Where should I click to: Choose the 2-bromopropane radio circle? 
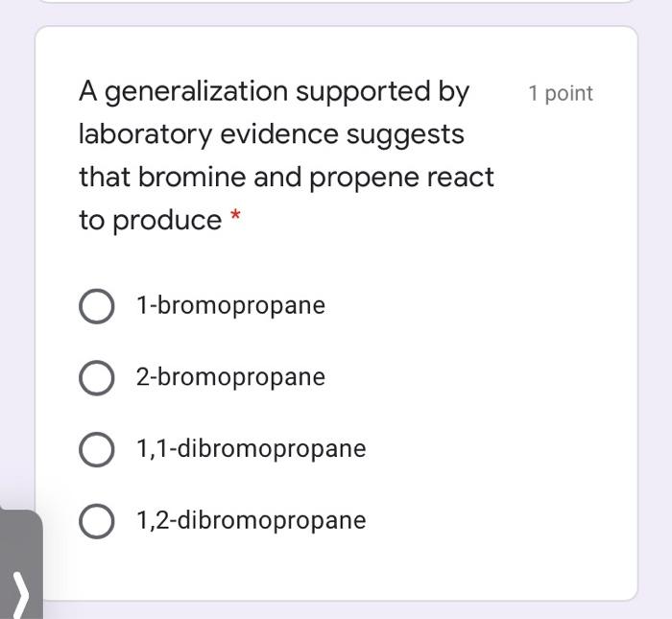click(96, 377)
